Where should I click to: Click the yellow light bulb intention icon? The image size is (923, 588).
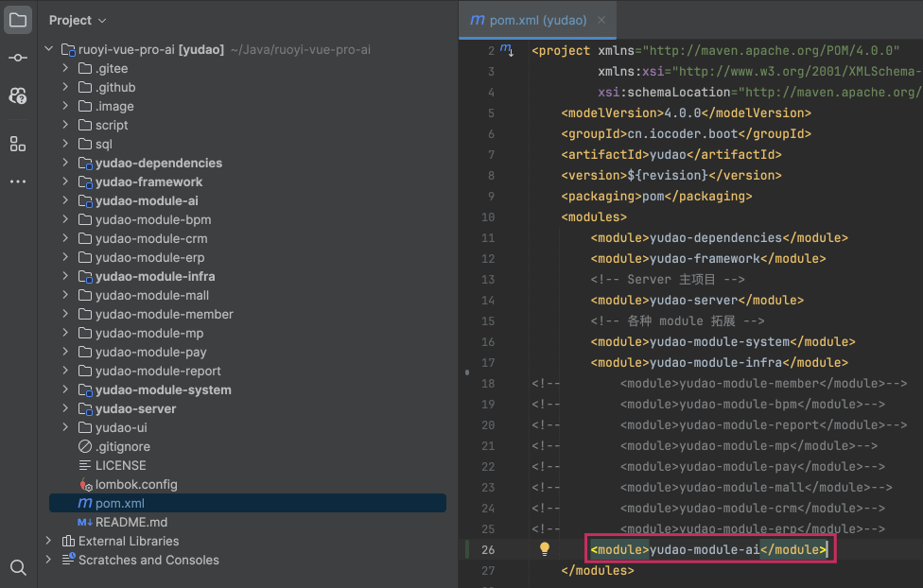click(x=545, y=548)
